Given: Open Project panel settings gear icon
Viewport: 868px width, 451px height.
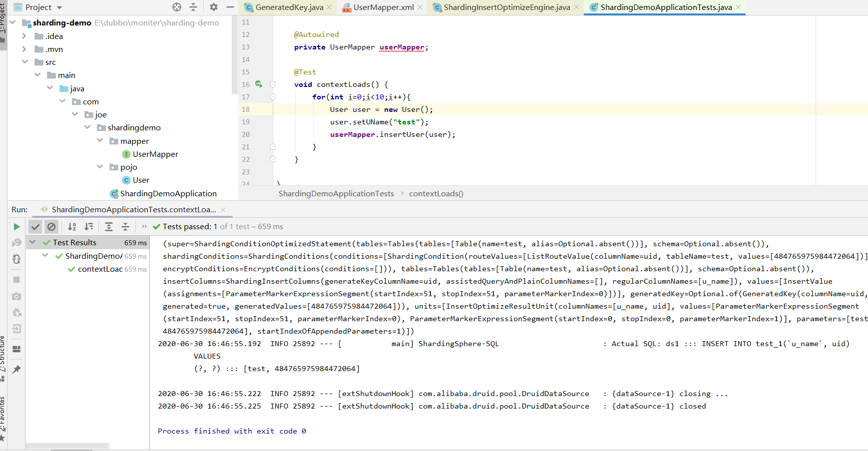Looking at the screenshot, I should pos(213,7).
